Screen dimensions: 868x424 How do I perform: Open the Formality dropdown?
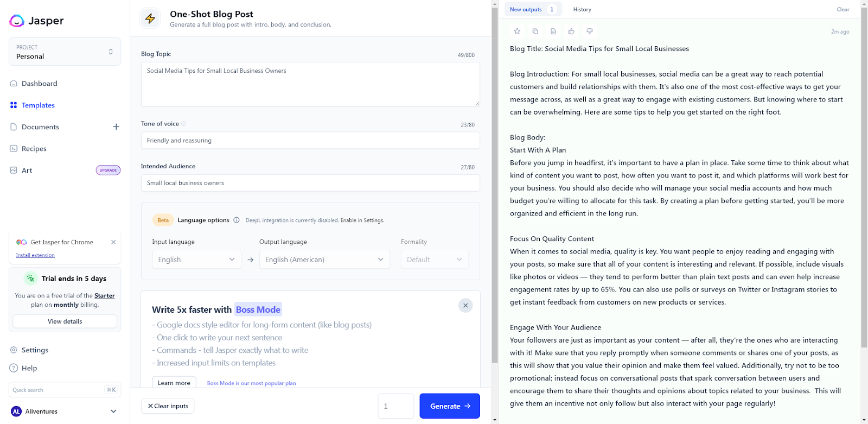pyautogui.click(x=433, y=259)
